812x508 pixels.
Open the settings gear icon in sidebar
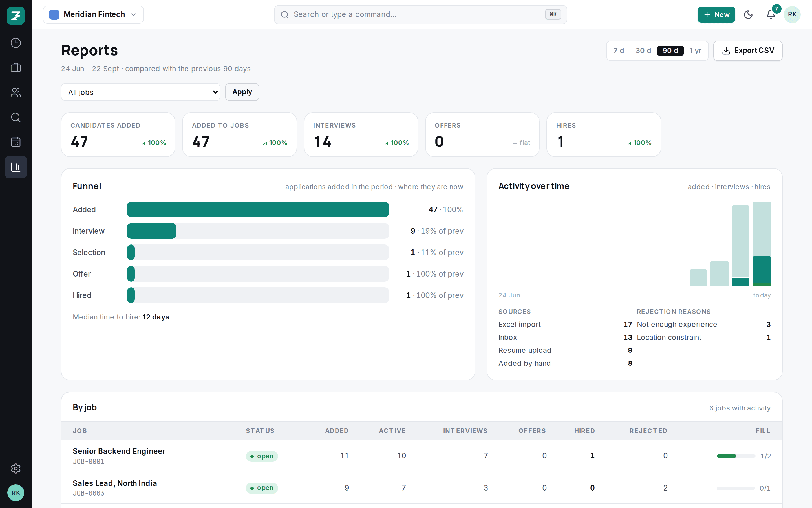pos(16,468)
